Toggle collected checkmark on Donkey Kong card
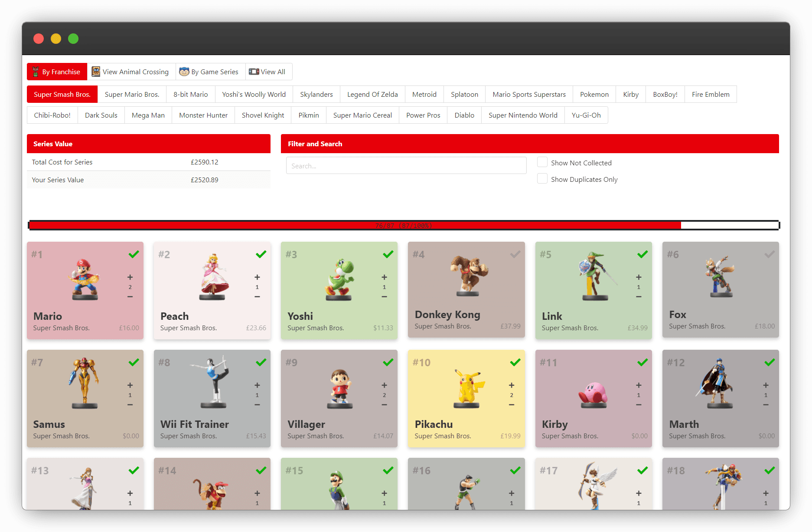812x532 pixels. [x=515, y=254]
